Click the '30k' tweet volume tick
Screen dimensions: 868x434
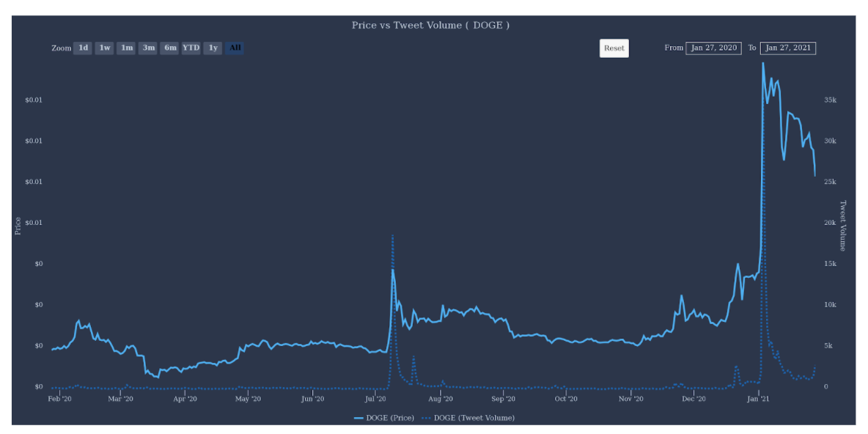click(830, 141)
